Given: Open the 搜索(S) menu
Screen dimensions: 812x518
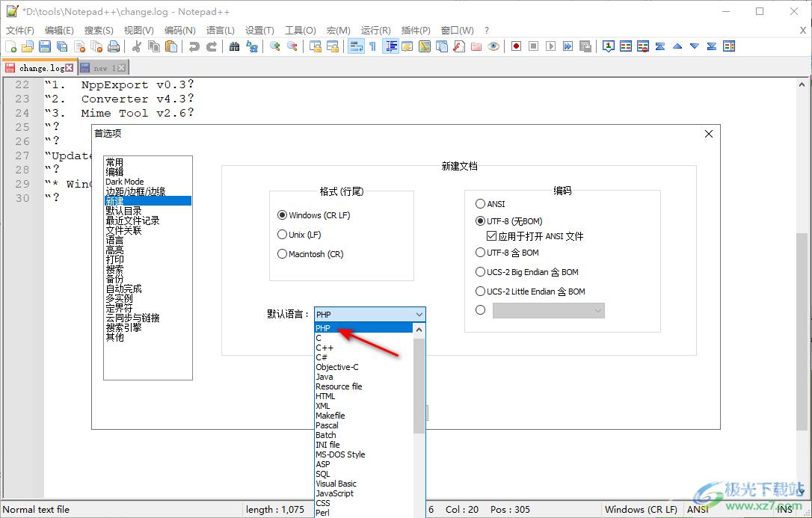Looking at the screenshot, I should click(x=99, y=31).
